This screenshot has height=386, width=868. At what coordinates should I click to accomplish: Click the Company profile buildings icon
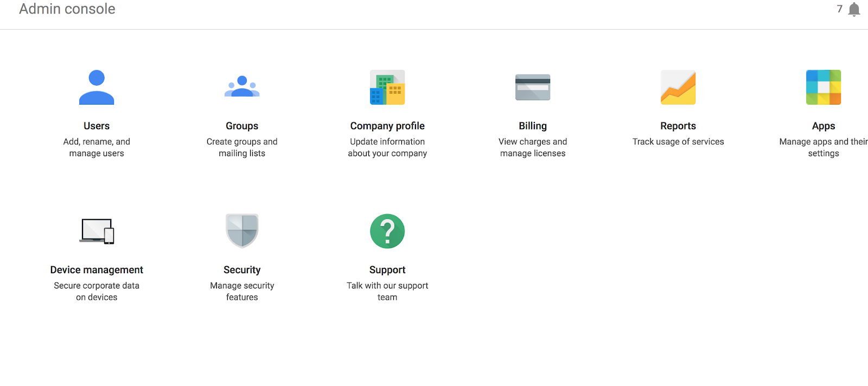coord(387,87)
